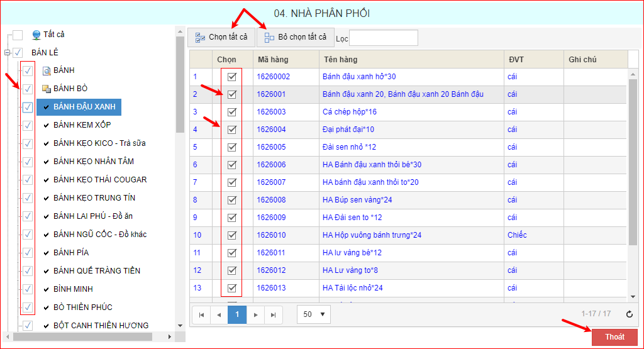Collapse the BÁN LẺ tree node

coord(7,53)
